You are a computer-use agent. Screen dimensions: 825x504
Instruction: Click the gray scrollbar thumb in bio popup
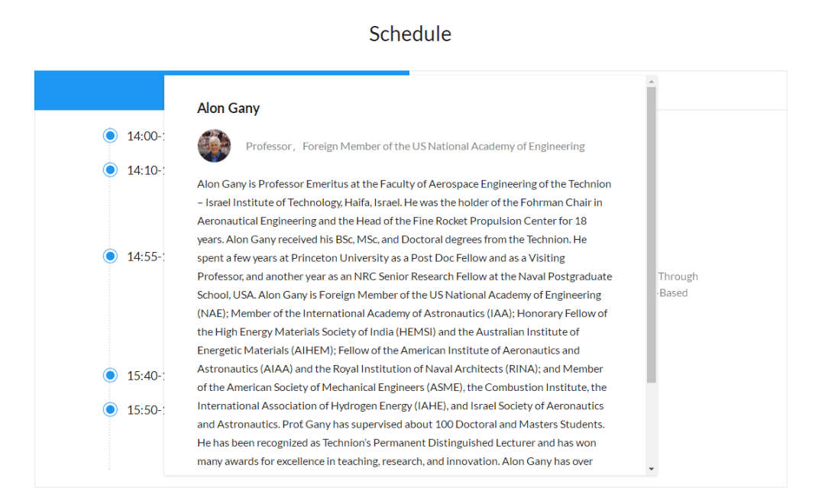tap(652, 234)
